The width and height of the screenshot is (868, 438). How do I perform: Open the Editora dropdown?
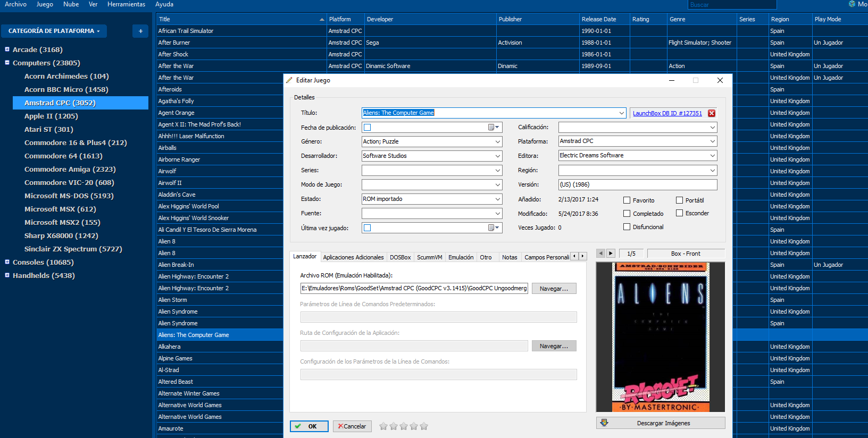point(712,156)
